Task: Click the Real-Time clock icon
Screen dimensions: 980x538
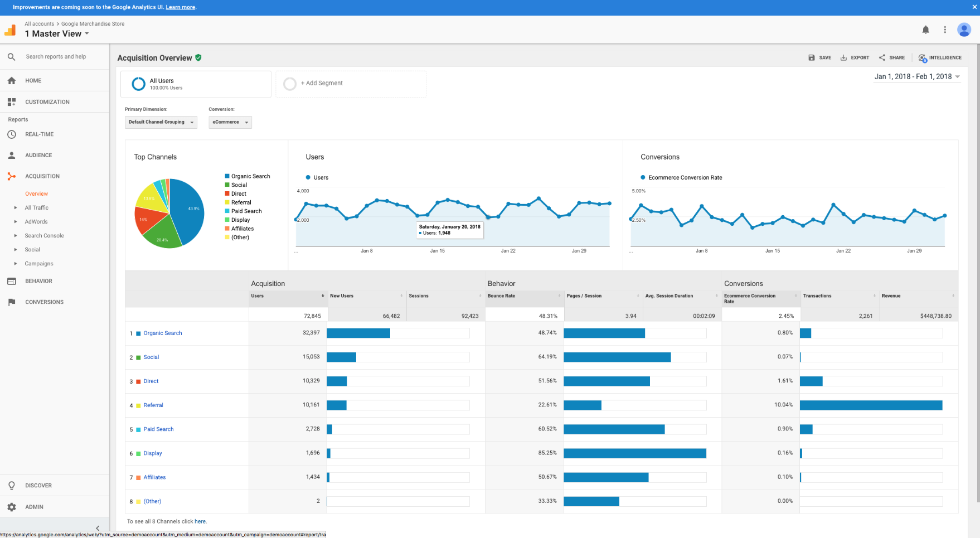Action: pos(12,134)
